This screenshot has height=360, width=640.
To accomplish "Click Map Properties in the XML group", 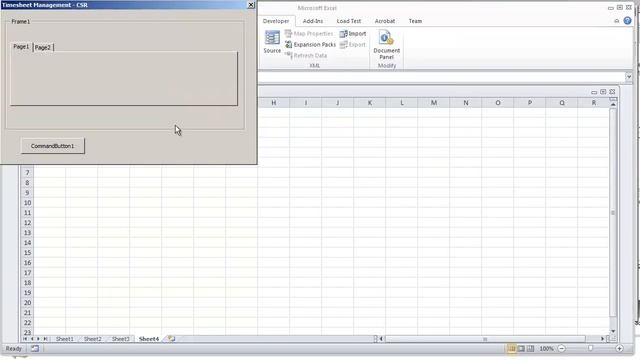I will [x=309, y=33].
